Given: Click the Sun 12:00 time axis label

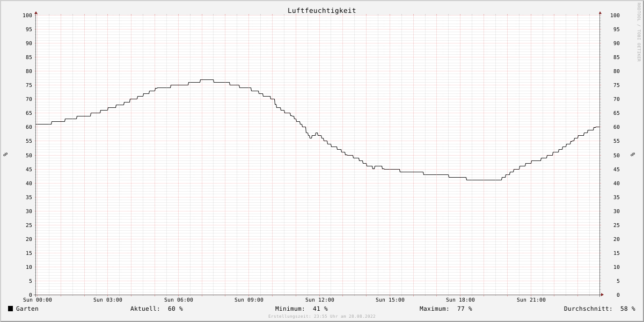Looking at the screenshot, I should (320, 300).
